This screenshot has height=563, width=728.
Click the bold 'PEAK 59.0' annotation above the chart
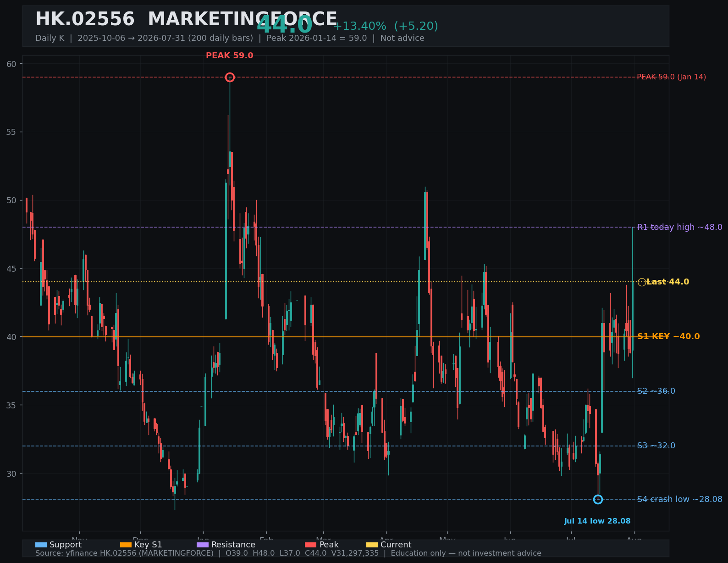(230, 56)
